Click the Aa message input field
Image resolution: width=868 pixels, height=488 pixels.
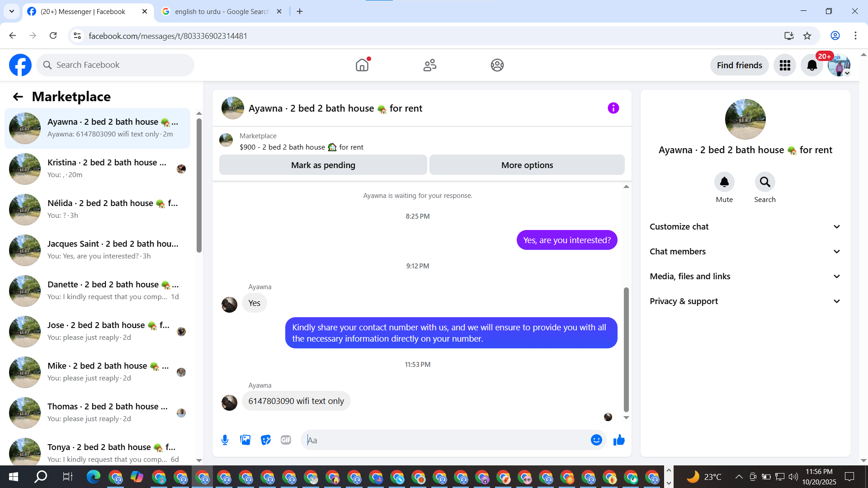[x=445, y=440]
